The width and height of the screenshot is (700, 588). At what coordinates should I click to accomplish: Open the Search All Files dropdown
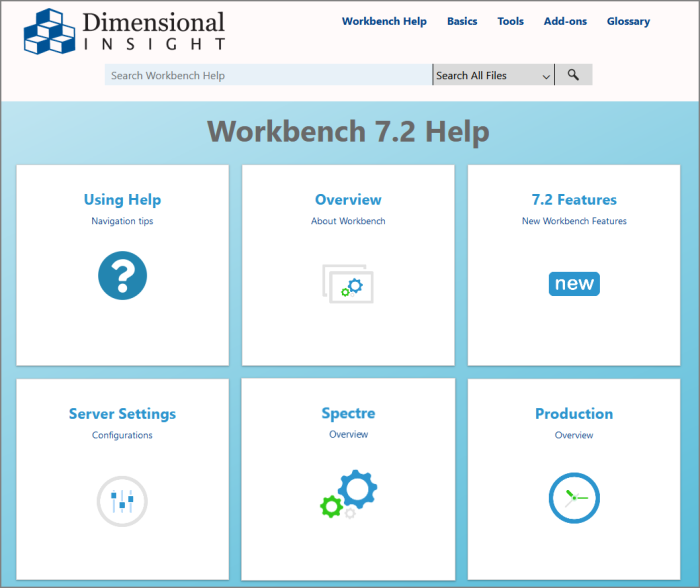[x=493, y=75]
